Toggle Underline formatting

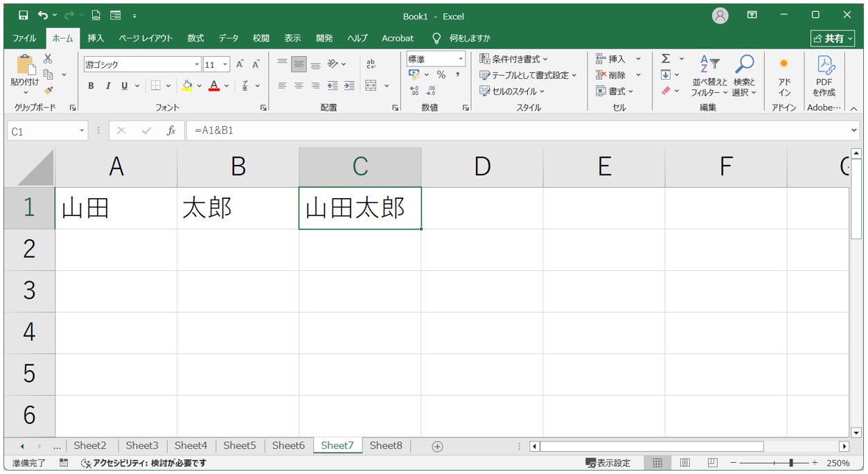(125, 86)
